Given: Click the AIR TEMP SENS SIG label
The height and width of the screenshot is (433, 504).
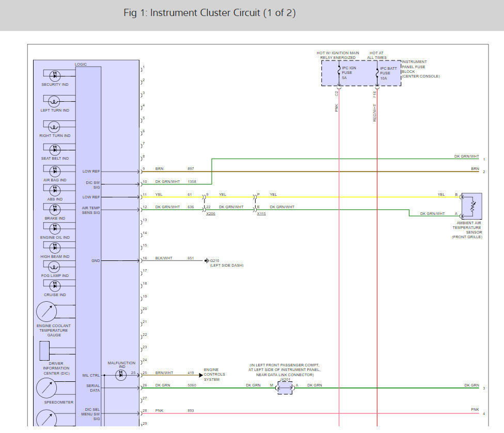Looking at the screenshot, I should [x=91, y=210].
